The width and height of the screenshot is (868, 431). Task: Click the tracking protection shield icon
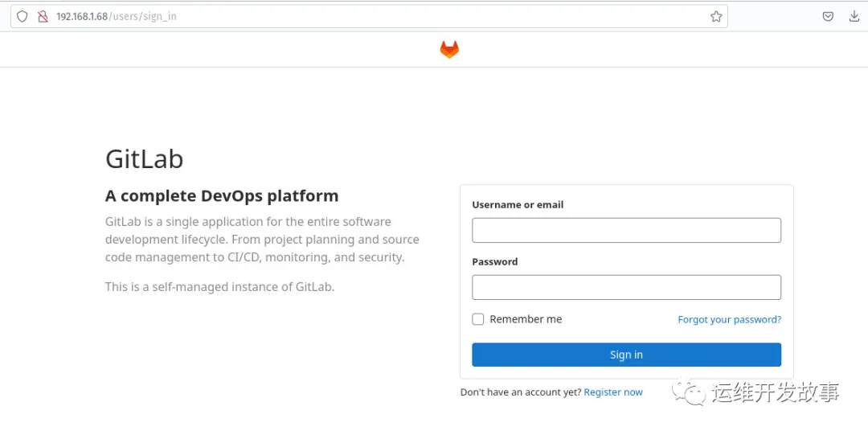[x=23, y=16]
